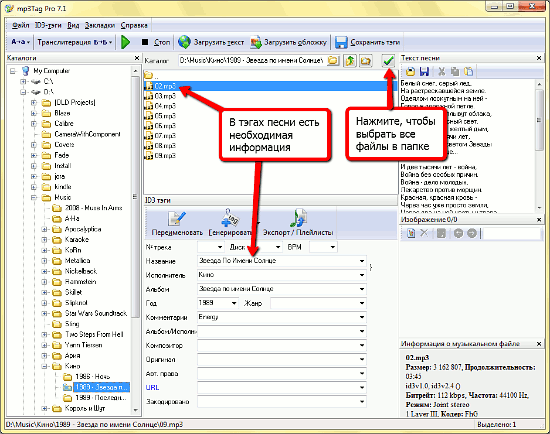The height and width of the screenshot is (434, 550).
Task: Collapse the My Computer tree node
Action: pyautogui.click(x=13, y=71)
